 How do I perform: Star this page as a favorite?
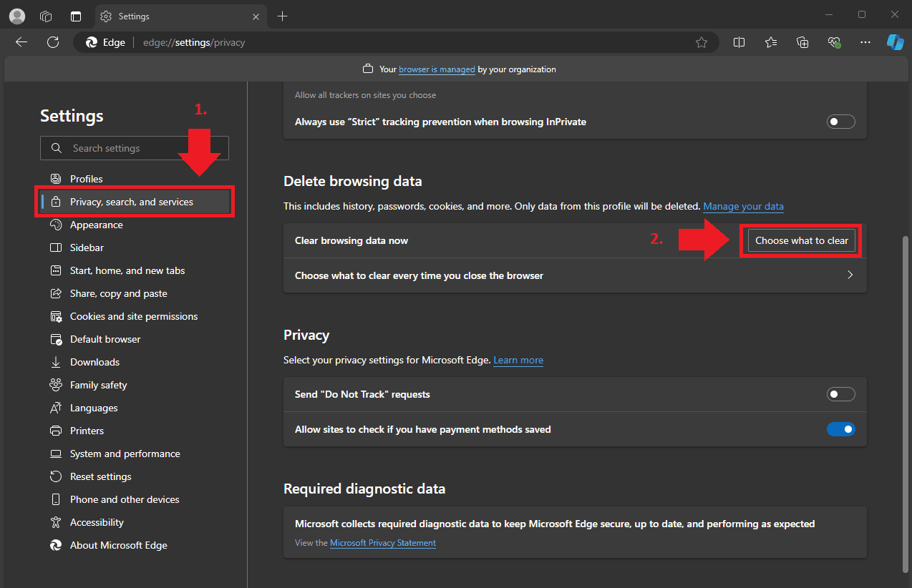point(702,42)
